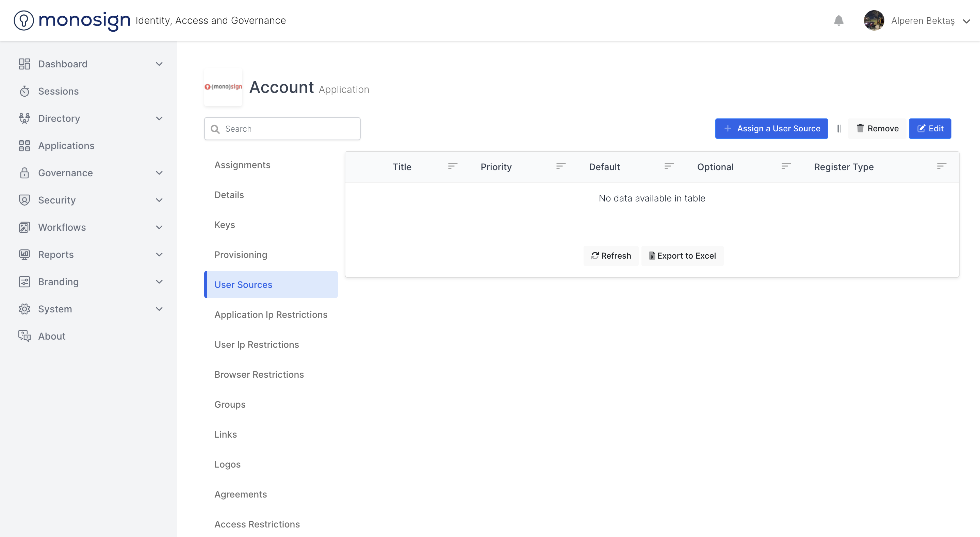The width and height of the screenshot is (980, 537).
Task: Click the Applications grid icon
Action: (x=24, y=146)
